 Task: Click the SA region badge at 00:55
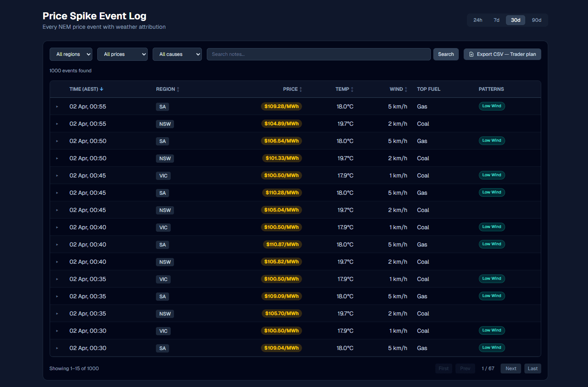(162, 107)
